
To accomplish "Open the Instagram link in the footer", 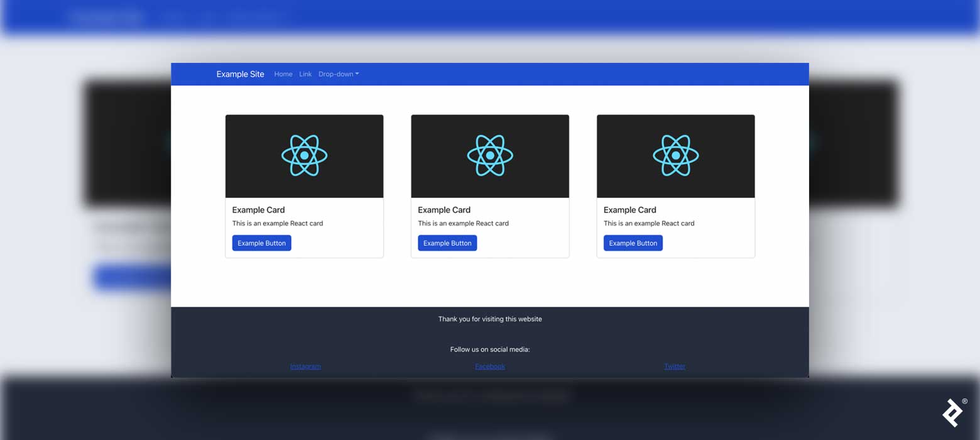I will click(x=305, y=366).
